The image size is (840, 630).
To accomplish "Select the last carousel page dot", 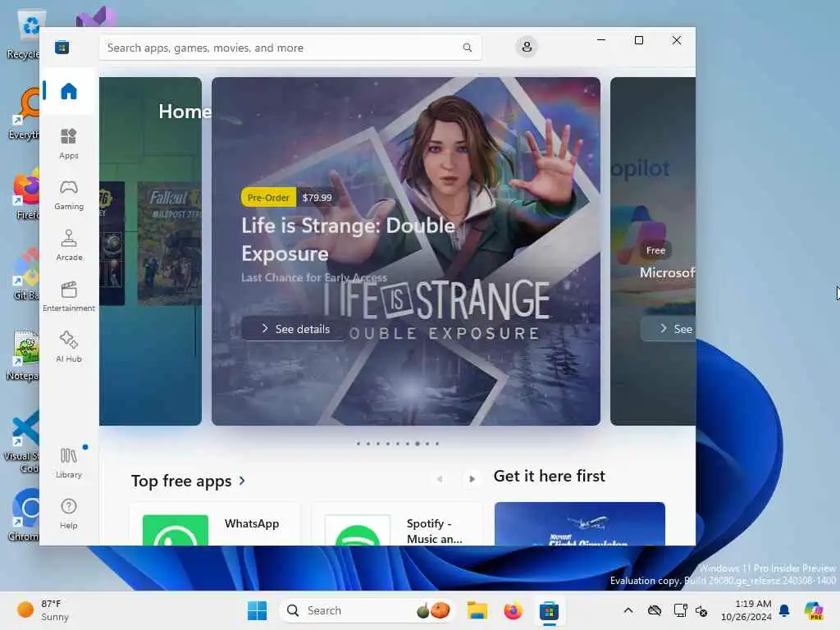I will (437, 444).
